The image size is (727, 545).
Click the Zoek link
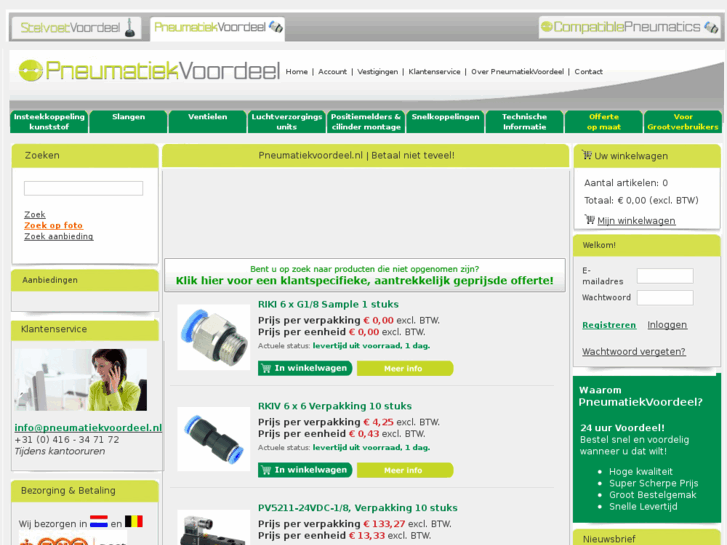[x=35, y=215]
